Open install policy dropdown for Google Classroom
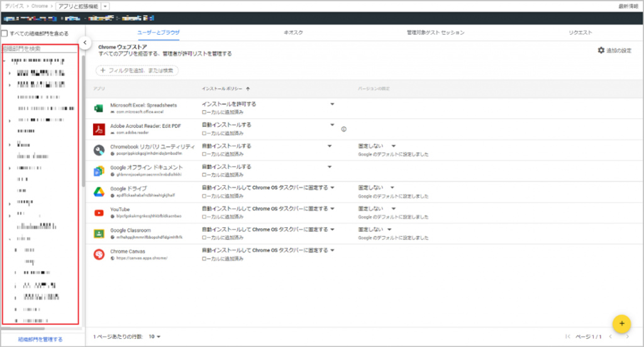The image size is (644, 347). (x=332, y=229)
